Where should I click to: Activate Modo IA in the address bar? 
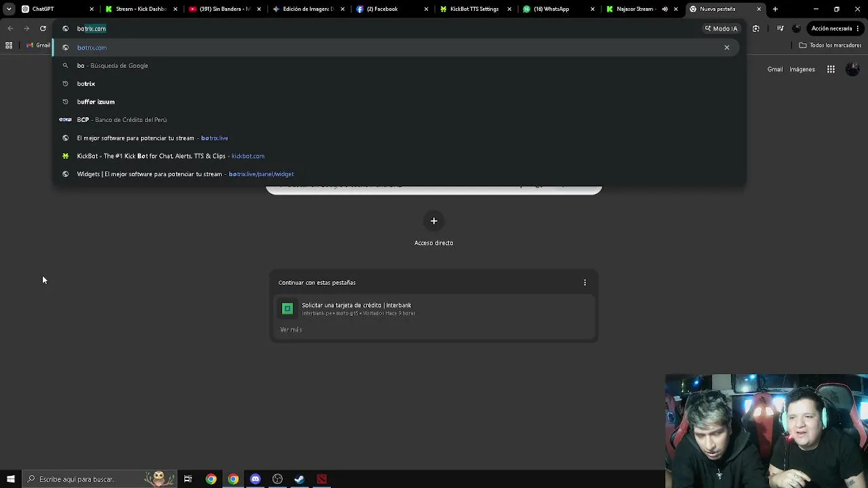pyautogui.click(x=721, y=28)
